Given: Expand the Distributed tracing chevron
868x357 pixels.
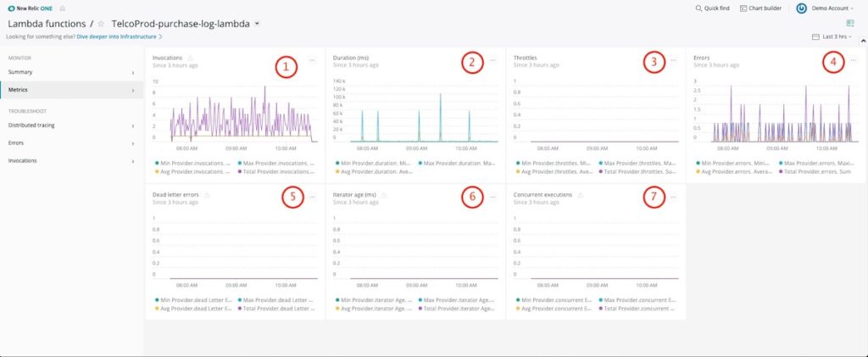Looking at the screenshot, I should tap(133, 126).
